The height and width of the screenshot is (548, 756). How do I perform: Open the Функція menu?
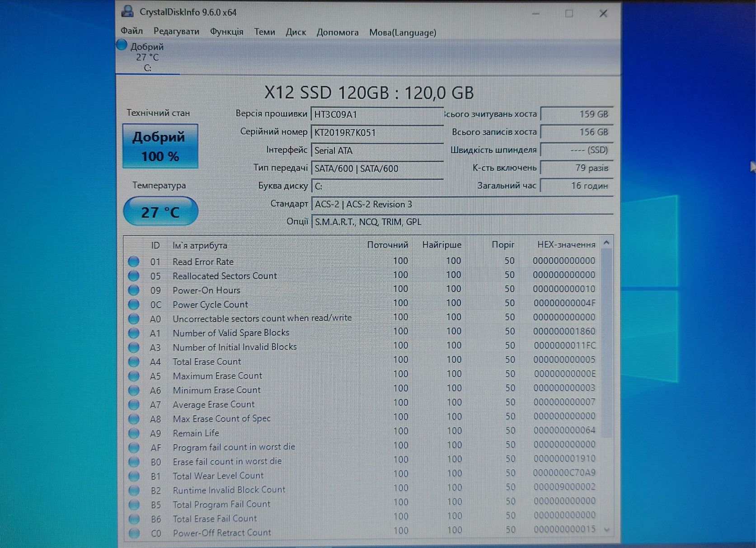(226, 32)
